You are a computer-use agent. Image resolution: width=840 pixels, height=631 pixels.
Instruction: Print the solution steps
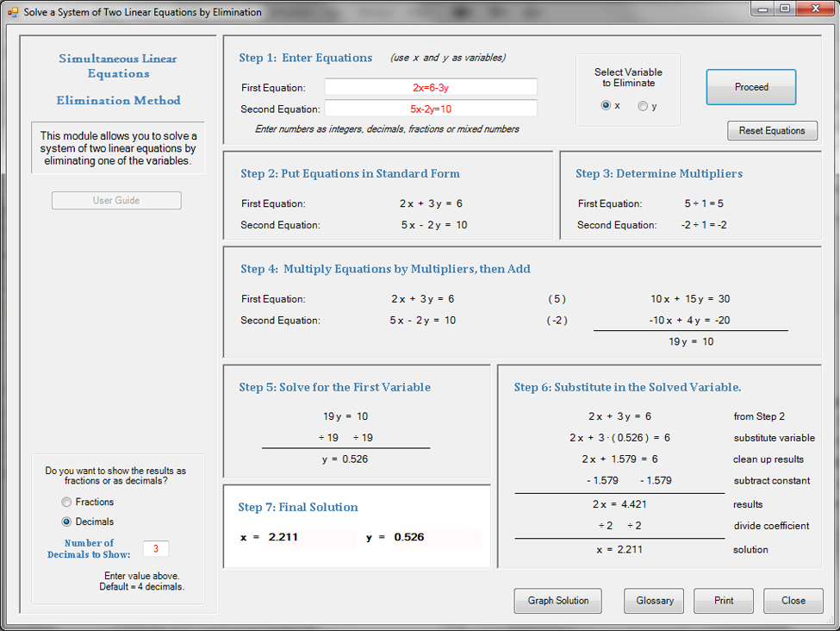point(723,601)
